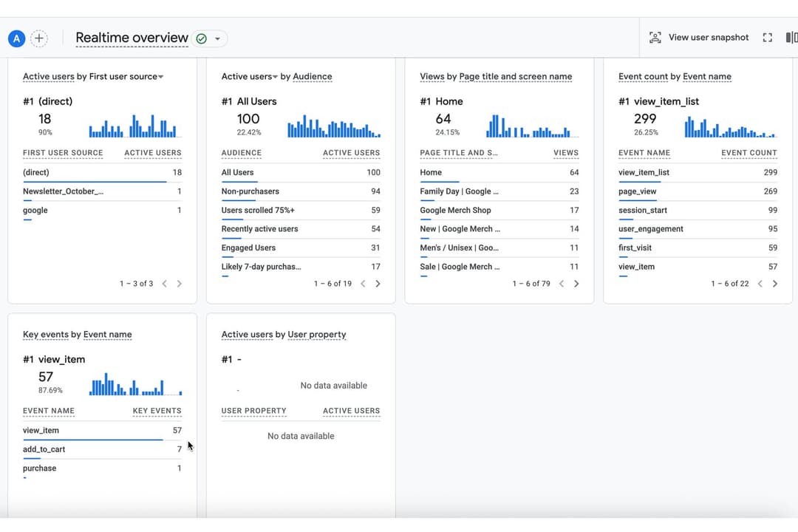Select the Recently active users row
This screenshot has height=532, width=798.
[301, 229]
